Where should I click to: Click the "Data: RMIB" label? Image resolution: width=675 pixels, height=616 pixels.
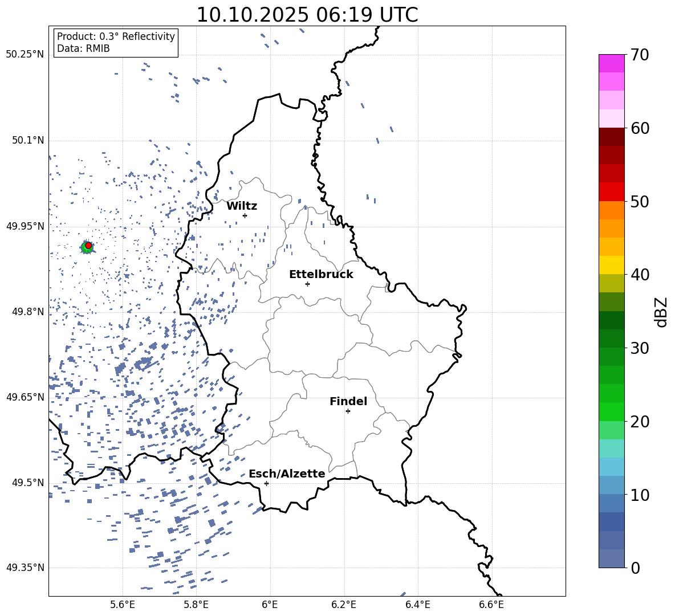[x=83, y=48]
